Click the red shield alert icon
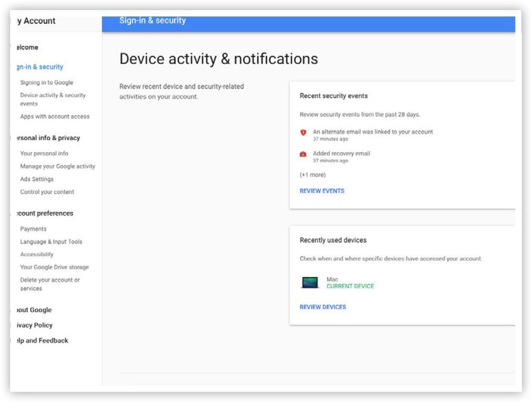532x405 pixels. 303,132
